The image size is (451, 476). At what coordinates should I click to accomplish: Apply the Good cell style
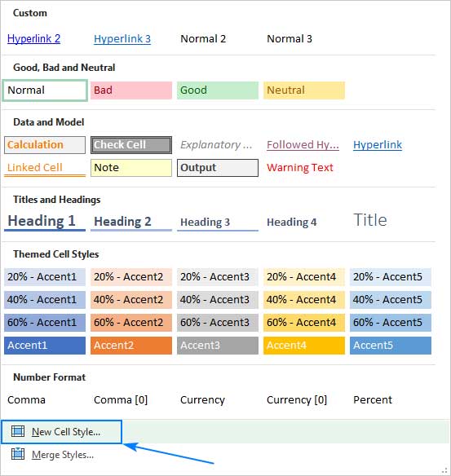click(x=218, y=90)
